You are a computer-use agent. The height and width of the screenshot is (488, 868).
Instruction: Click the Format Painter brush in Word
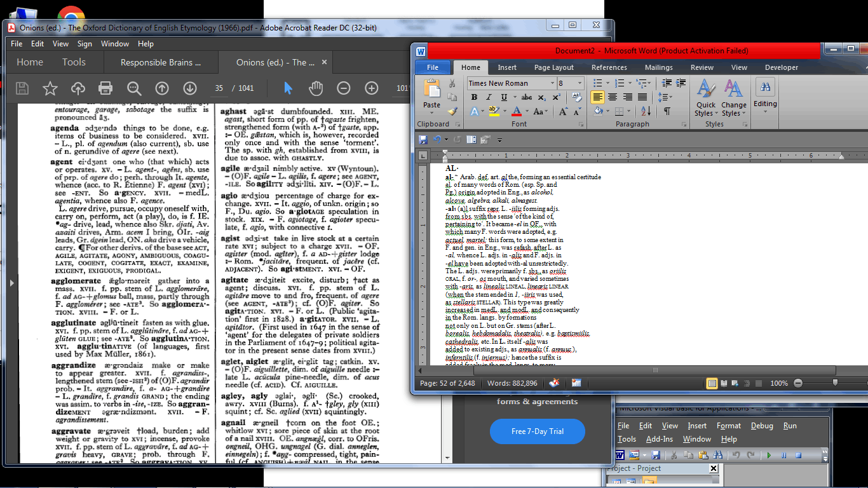[452, 111]
